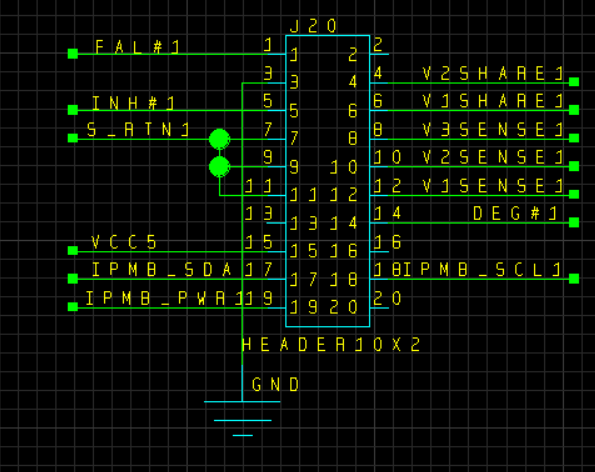Select the IPMB_SCL1 port terminal square

(x=574, y=278)
